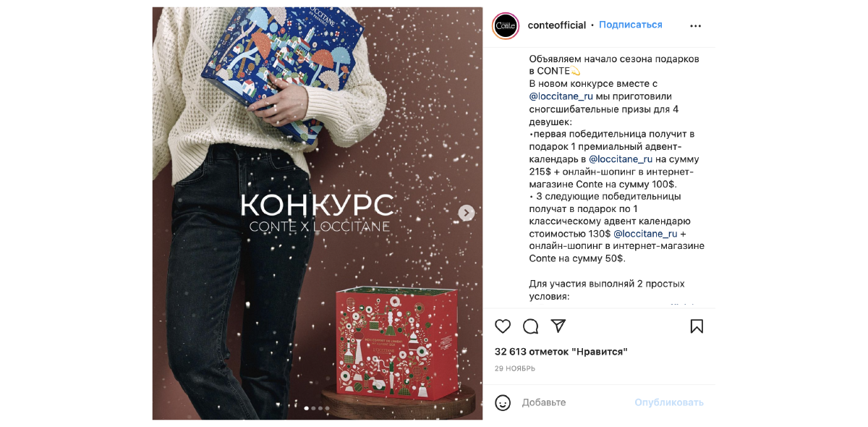Open the conteofficial profile link

[556, 25]
